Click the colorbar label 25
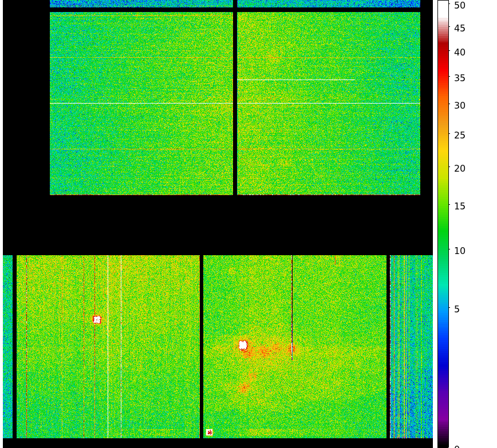 click(x=459, y=136)
